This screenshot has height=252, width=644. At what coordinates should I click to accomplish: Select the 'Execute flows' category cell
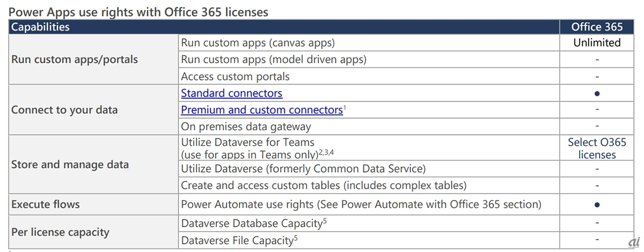point(46,204)
